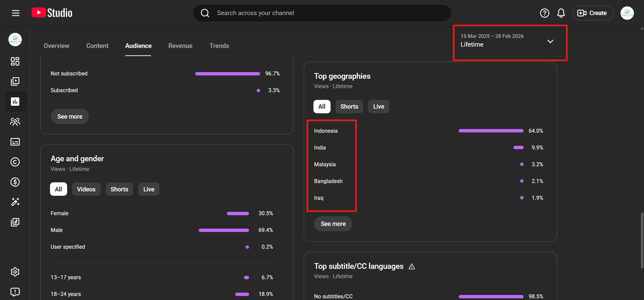The width and height of the screenshot is (644, 300).
Task: Open the hamburger navigation menu
Action: coord(16,13)
